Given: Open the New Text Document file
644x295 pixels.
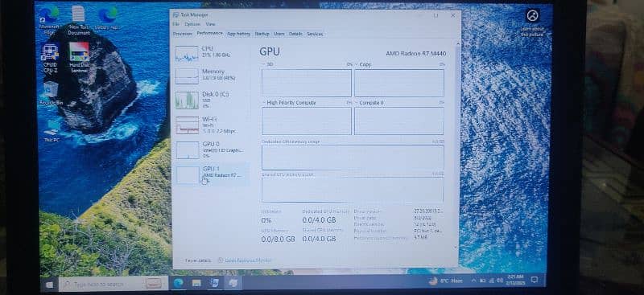Looking at the screenshot, I should tap(79, 20).
